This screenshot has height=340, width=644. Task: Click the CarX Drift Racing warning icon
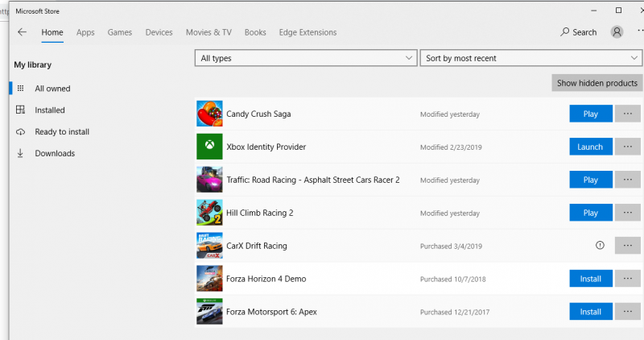(x=599, y=246)
